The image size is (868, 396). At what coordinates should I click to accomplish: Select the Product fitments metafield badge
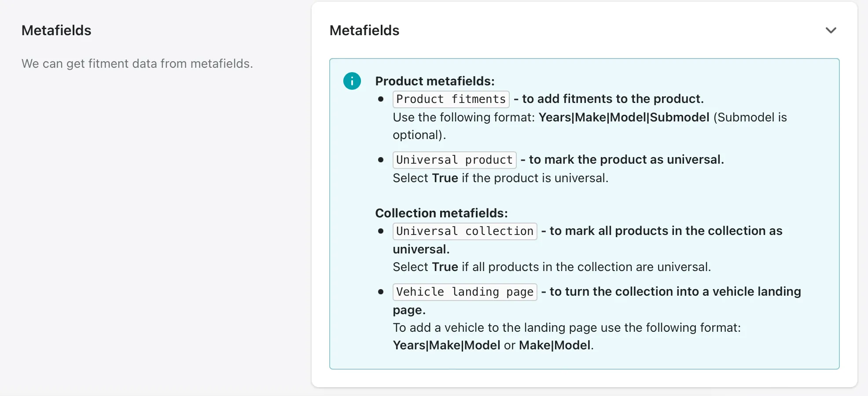pos(450,99)
